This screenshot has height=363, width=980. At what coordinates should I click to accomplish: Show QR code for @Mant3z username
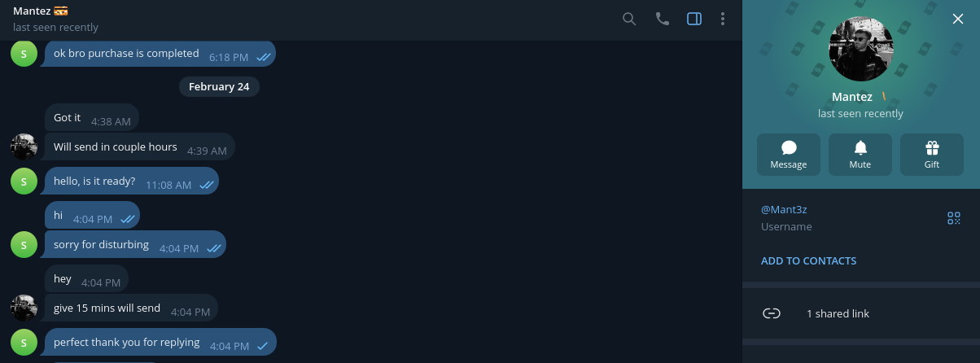coord(954,217)
